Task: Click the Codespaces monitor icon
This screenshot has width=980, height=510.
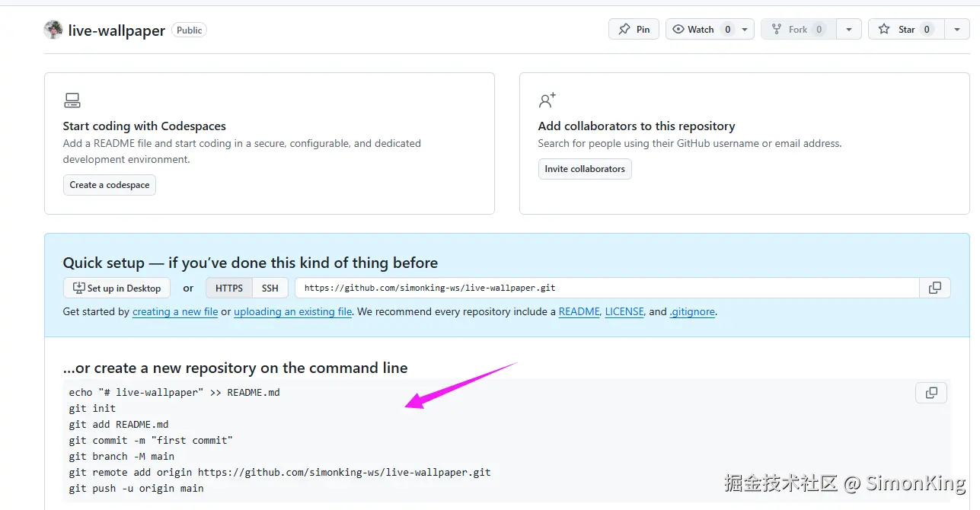Action: [x=72, y=100]
